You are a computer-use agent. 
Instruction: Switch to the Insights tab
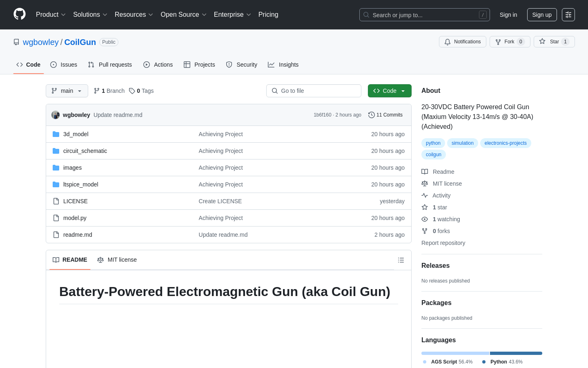(x=283, y=65)
